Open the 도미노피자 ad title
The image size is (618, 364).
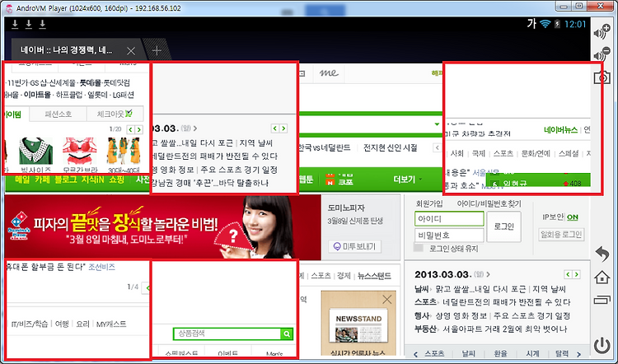346,208
